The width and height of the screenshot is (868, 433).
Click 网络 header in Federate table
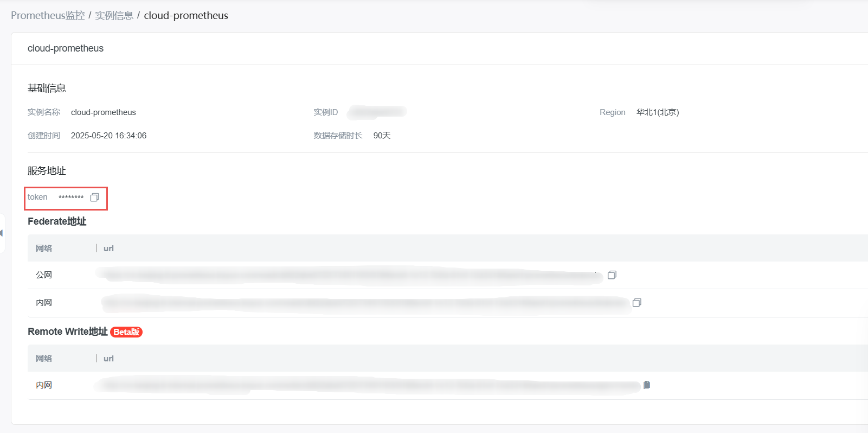click(44, 249)
